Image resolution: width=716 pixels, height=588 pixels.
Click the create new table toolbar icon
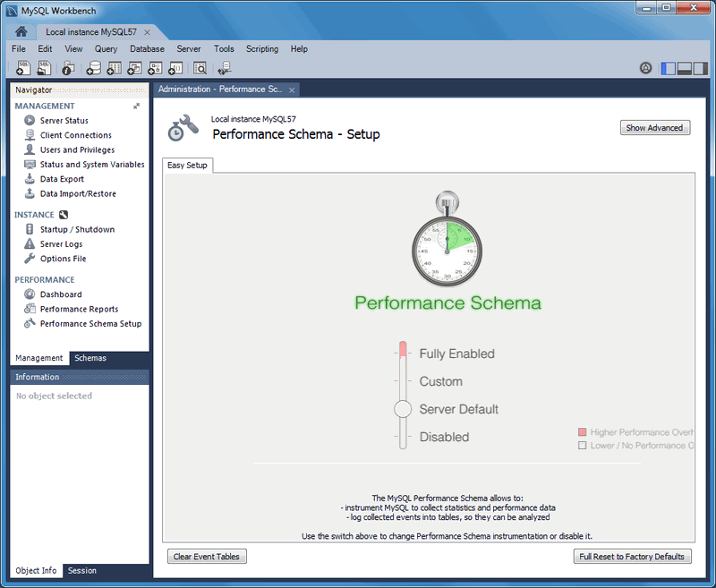pos(114,68)
